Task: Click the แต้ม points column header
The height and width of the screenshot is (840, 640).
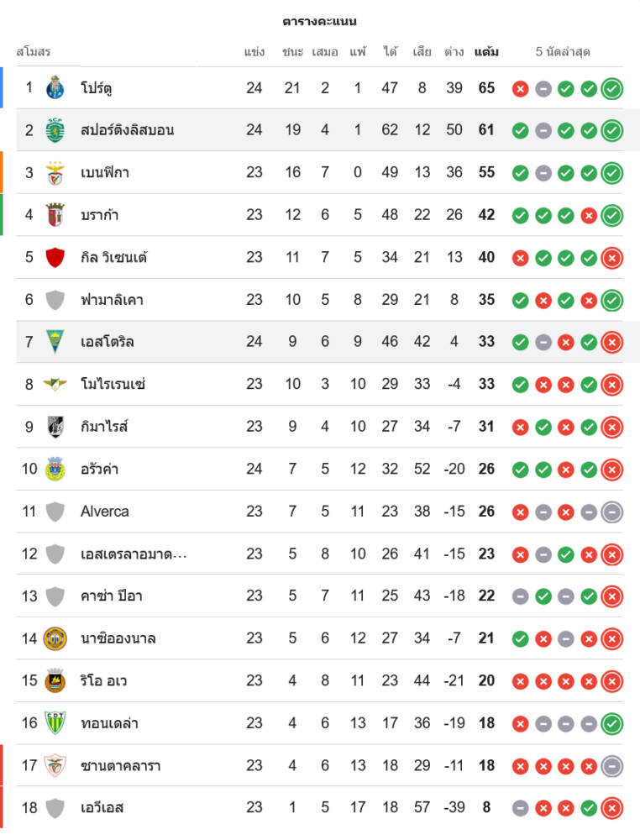Action: point(486,52)
